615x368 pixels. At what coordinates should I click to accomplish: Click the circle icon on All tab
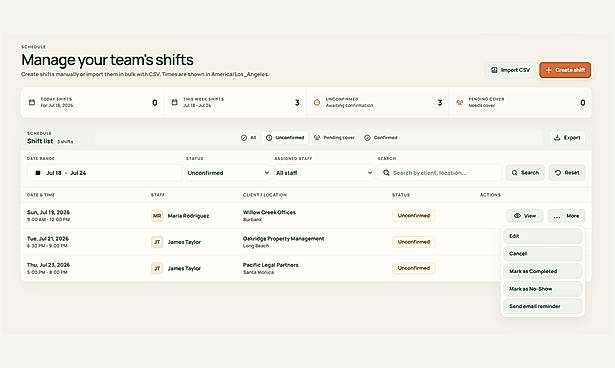[x=244, y=138]
